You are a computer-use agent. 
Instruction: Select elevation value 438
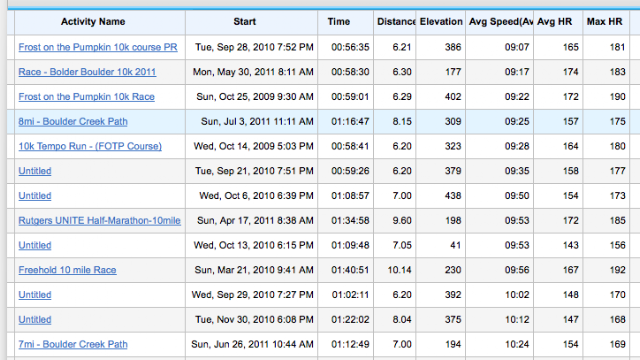[x=453, y=196]
